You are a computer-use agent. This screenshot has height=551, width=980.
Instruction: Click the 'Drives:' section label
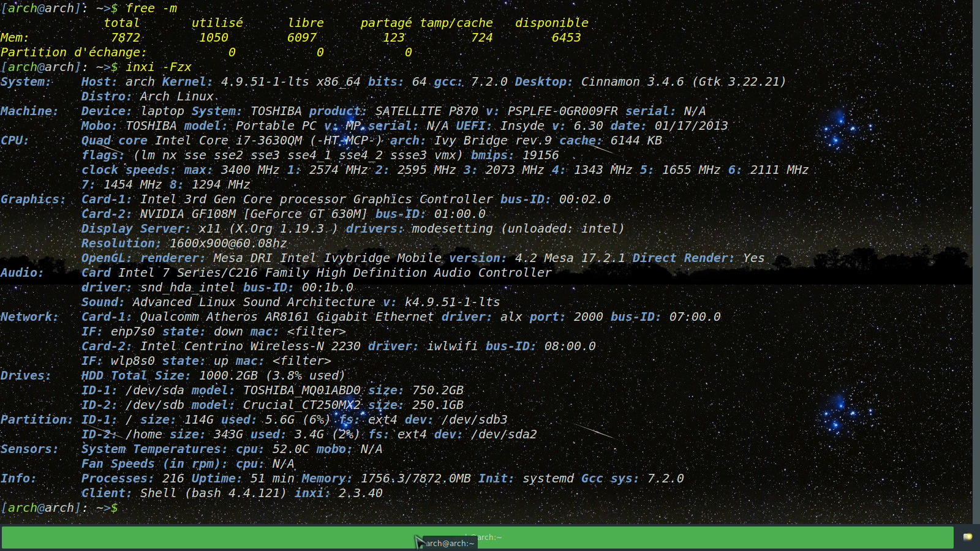(26, 376)
